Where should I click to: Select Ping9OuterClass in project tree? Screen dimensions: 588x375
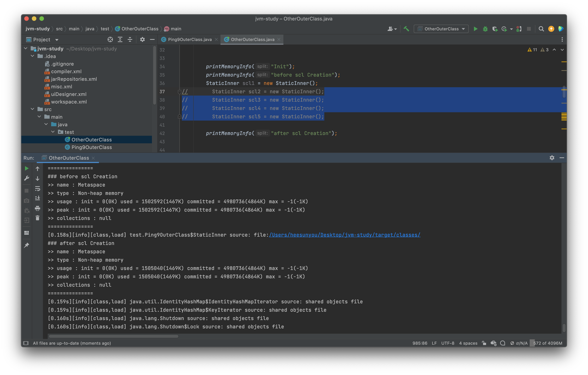(x=91, y=147)
